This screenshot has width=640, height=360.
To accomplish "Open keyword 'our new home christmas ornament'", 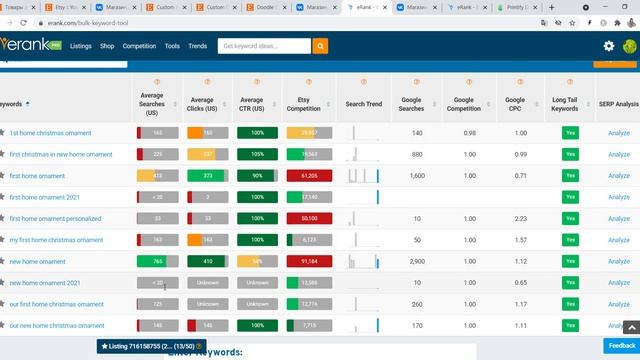I will [57, 325].
